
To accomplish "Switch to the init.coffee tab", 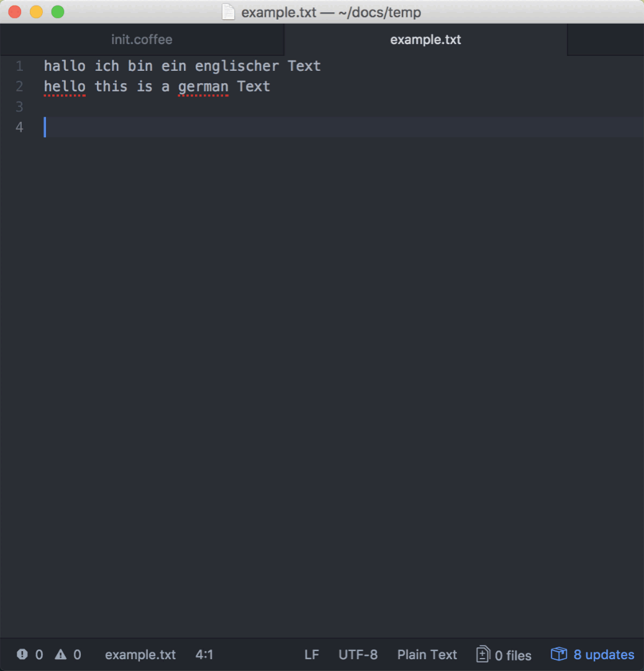I will click(142, 39).
